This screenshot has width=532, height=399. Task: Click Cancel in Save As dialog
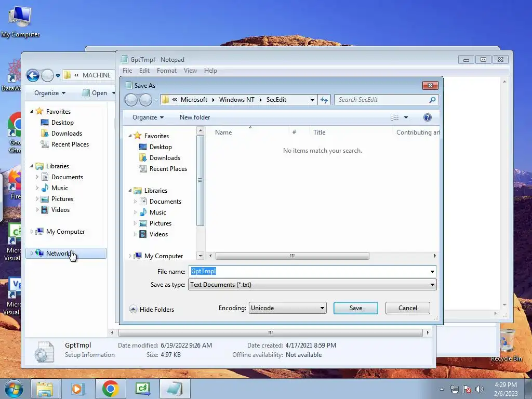click(x=407, y=308)
